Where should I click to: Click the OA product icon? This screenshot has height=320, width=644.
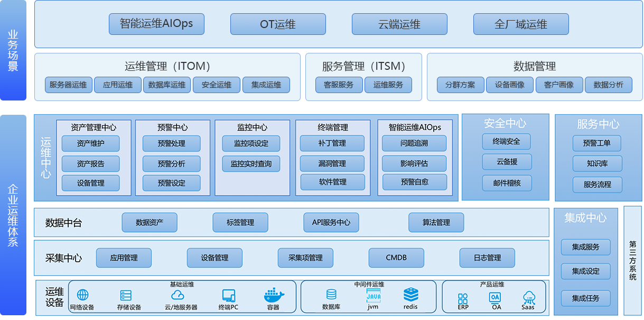tap(494, 297)
